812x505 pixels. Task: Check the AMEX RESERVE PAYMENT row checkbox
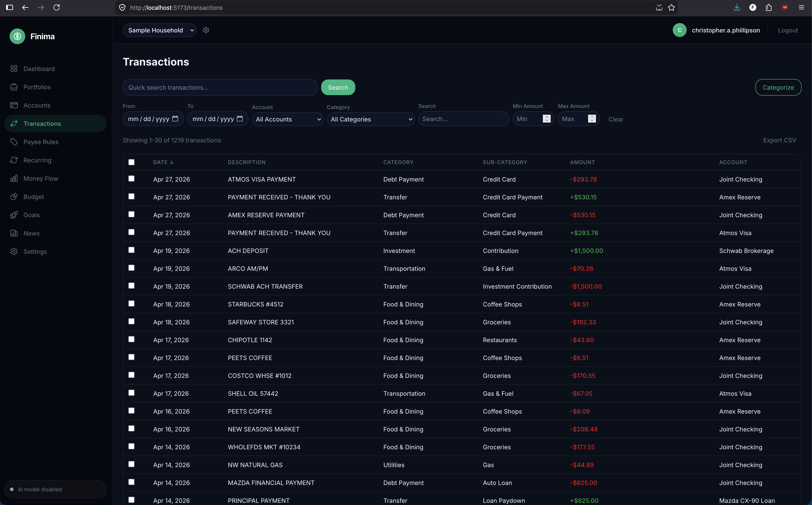pos(131,214)
